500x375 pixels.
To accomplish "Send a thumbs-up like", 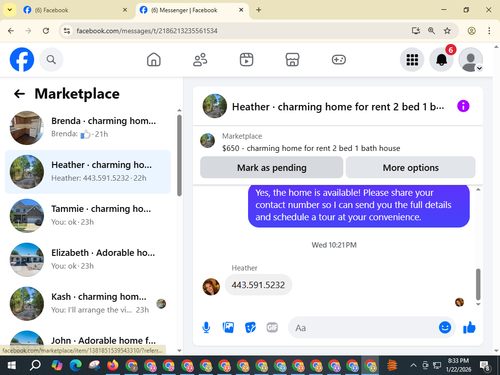I will pyautogui.click(x=469, y=328).
